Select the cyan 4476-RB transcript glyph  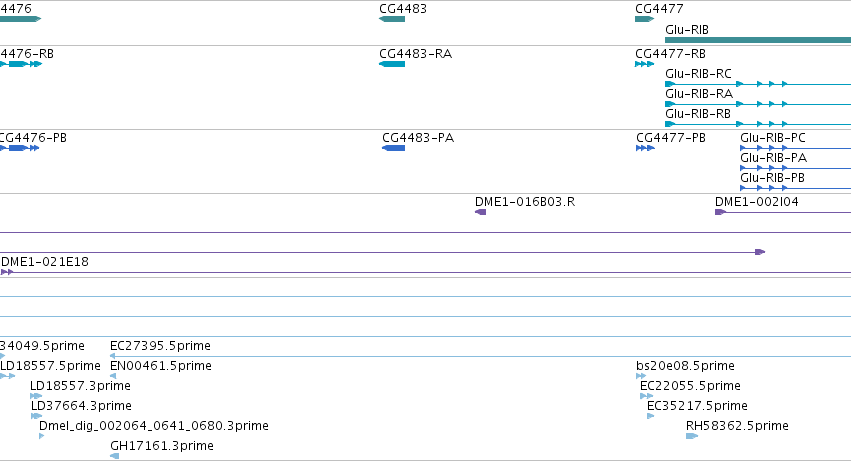(21, 64)
